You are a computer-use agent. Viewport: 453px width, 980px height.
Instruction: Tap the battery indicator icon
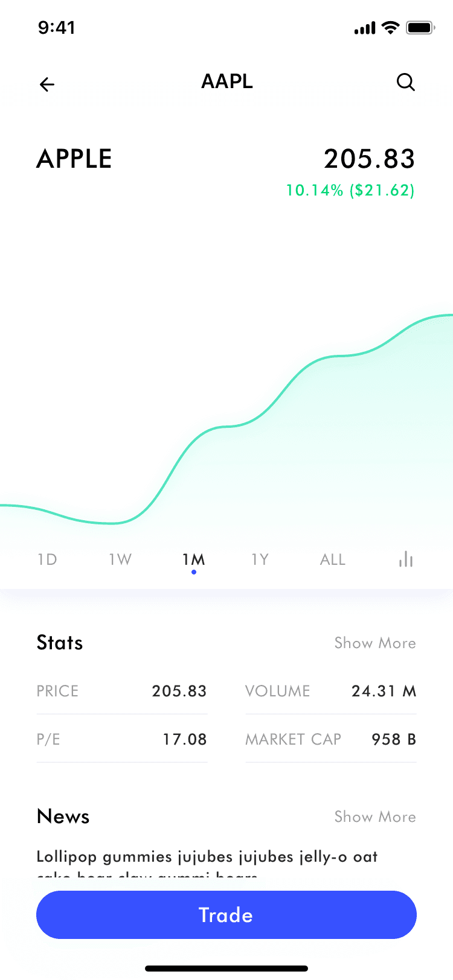point(420,28)
